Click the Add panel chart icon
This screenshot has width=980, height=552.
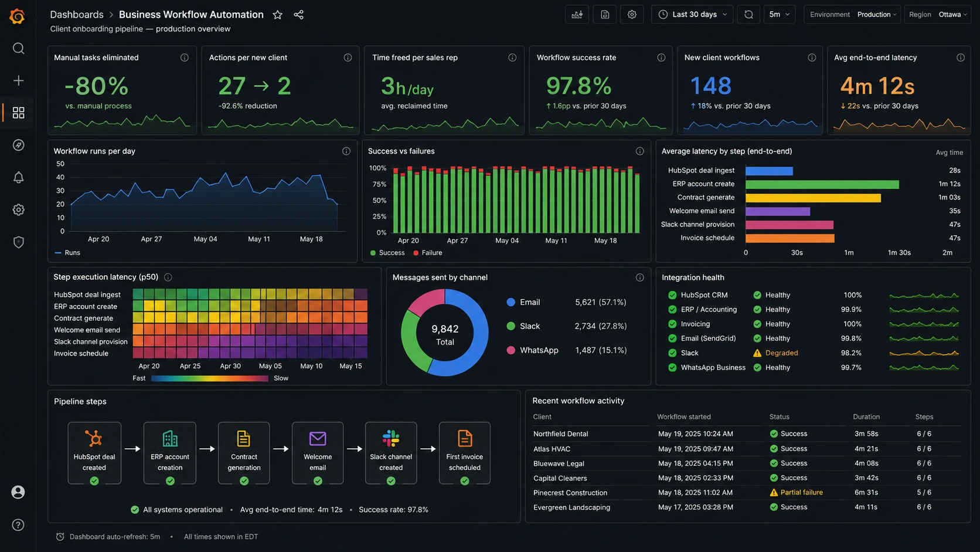577,15
